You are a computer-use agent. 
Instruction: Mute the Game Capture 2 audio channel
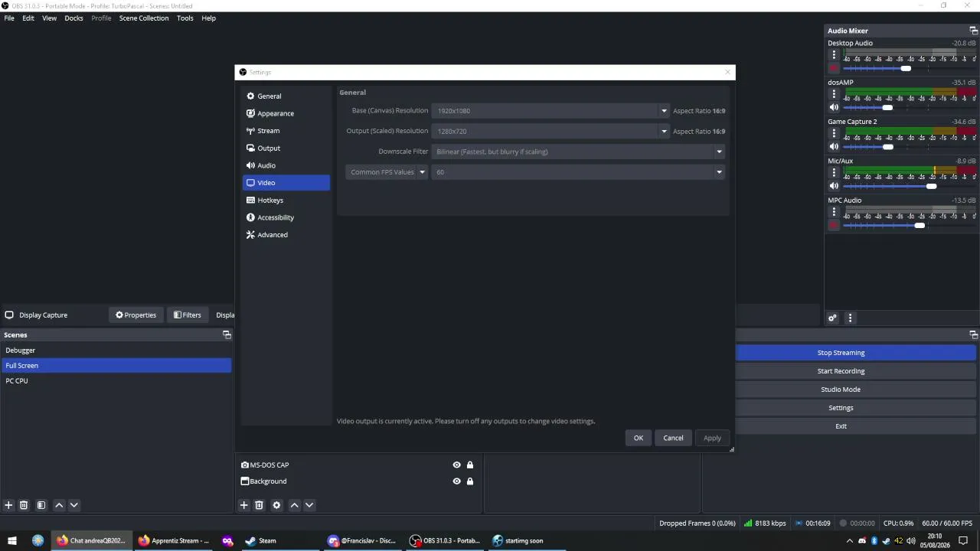835,147
